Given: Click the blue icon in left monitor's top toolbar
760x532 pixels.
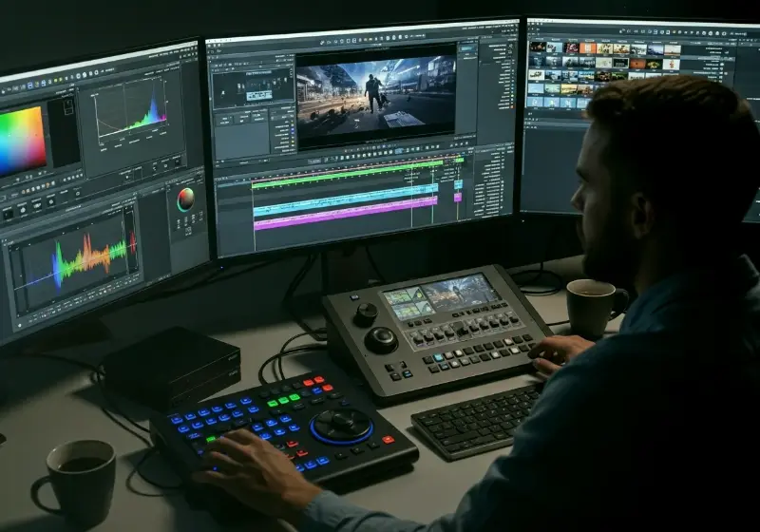Looking at the screenshot, I should click(x=30, y=85).
